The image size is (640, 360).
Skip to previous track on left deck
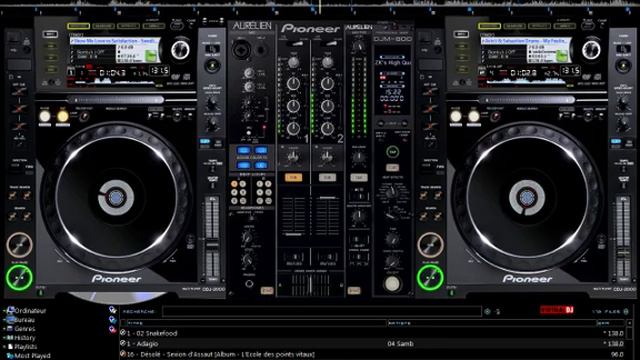(x=13, y=196)
